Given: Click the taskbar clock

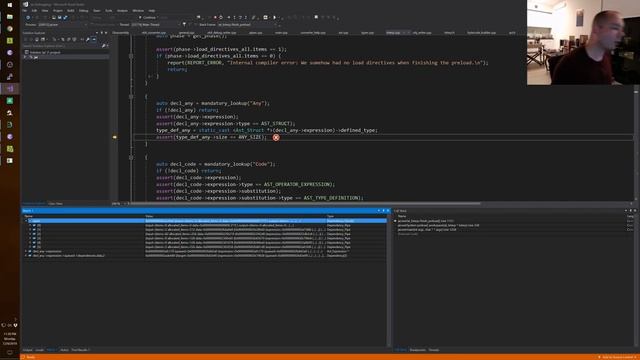Looking at the screenshot, I should [x=10, y=338].
